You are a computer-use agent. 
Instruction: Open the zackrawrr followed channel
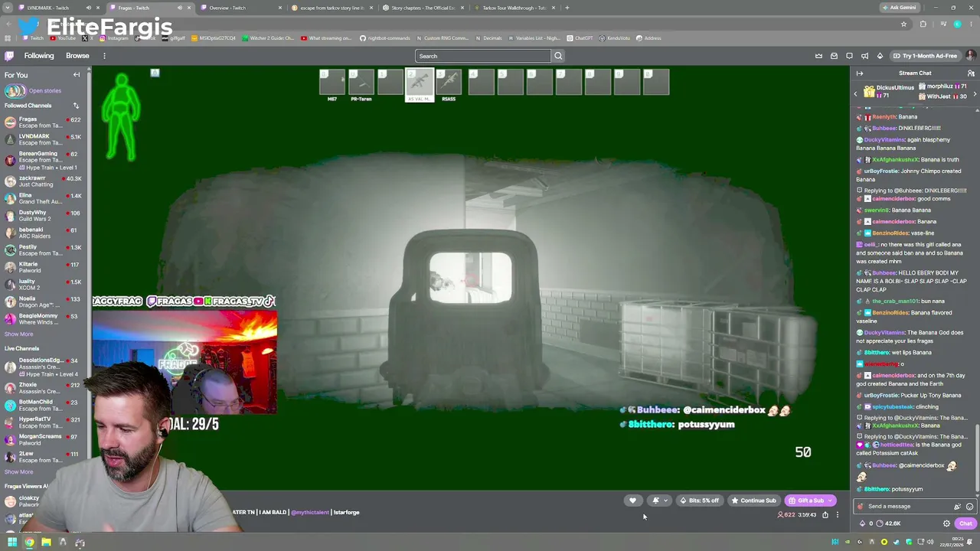coord(43,181)
